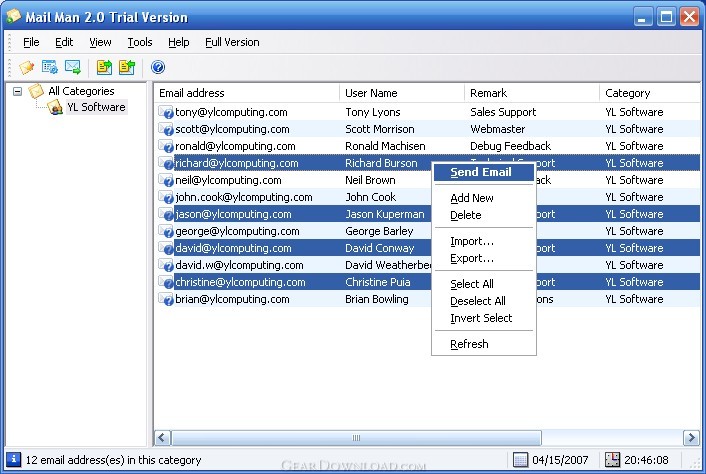Click mail icon beside ronald@ylcomputing.com
The width and height of the screenshot is (706, 474).
point(166,146)
